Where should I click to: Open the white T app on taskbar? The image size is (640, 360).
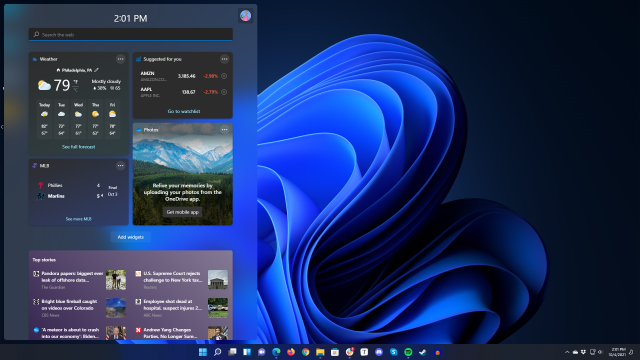[364, 352]
